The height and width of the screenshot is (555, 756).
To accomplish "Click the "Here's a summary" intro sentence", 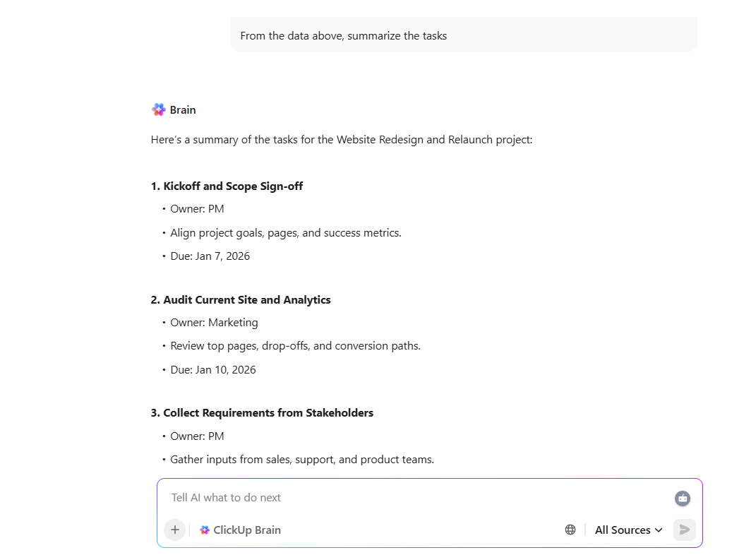I will (x=342, y=140).
